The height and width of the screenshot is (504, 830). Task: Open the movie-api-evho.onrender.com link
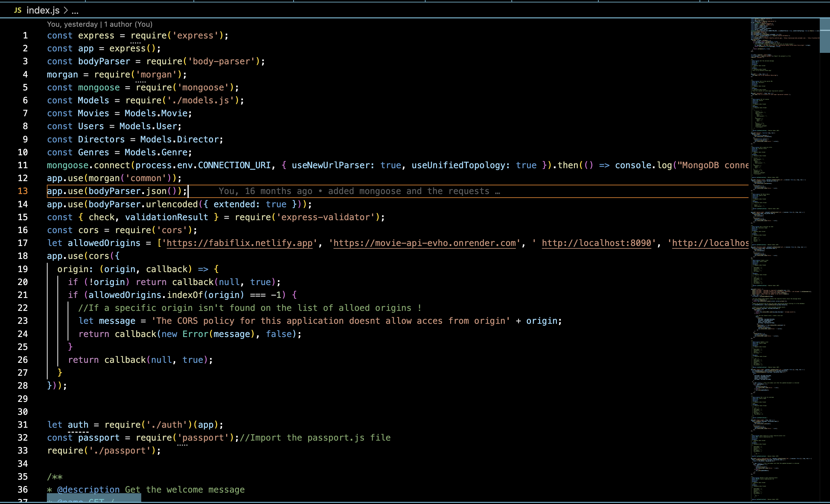coord(424,243)
